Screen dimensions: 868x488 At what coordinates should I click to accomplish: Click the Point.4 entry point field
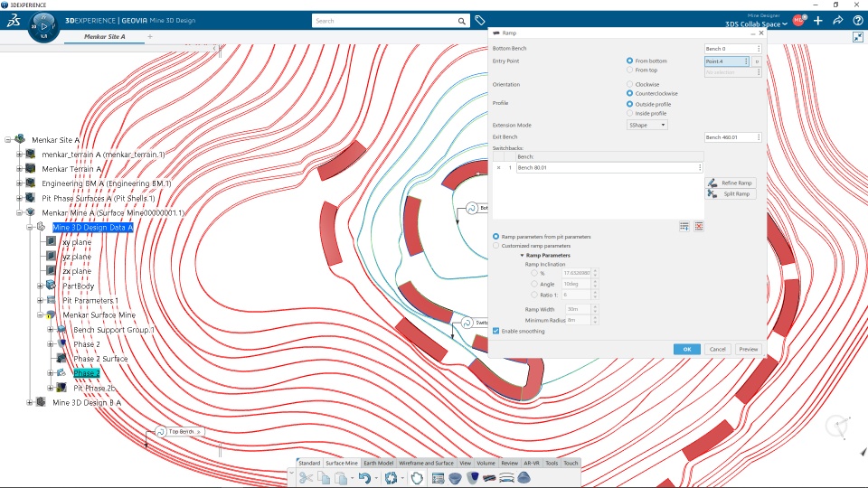pyautogui.click(x=724, y=61)
